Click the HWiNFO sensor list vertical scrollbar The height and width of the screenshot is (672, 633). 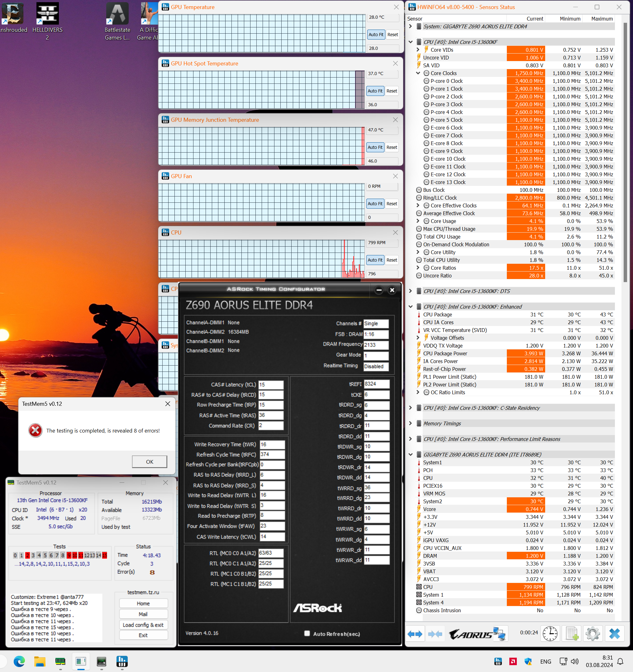[x=625, y=152]
